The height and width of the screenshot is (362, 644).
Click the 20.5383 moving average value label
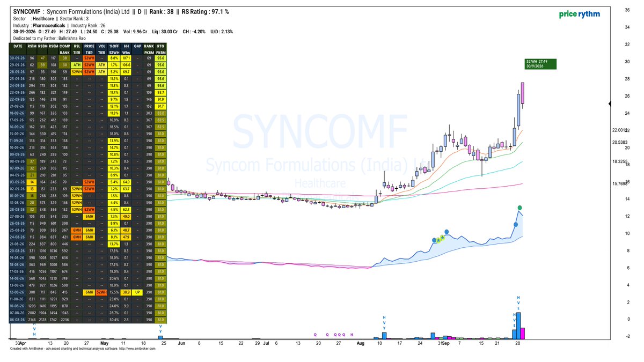[x=620, y=143]
